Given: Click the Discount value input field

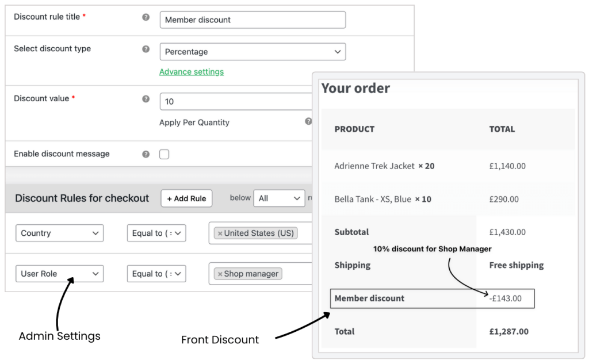Looking at the screenshot, I should pyautogui.click(x=236, y=101).
